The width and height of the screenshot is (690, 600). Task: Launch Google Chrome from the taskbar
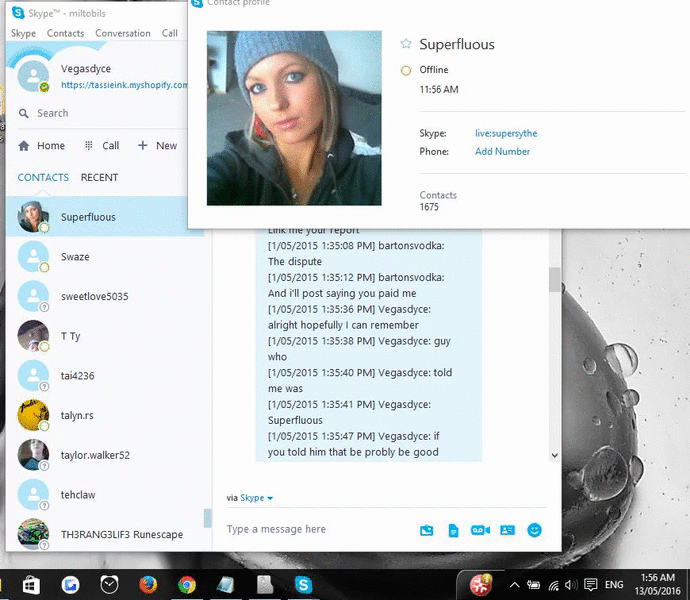pos(187,585)
